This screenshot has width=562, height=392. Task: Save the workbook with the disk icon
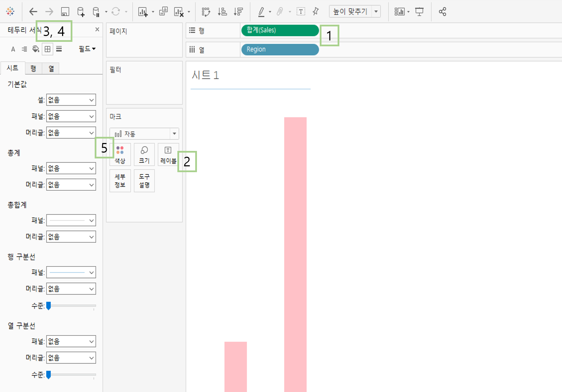click(x=65, y=12)
